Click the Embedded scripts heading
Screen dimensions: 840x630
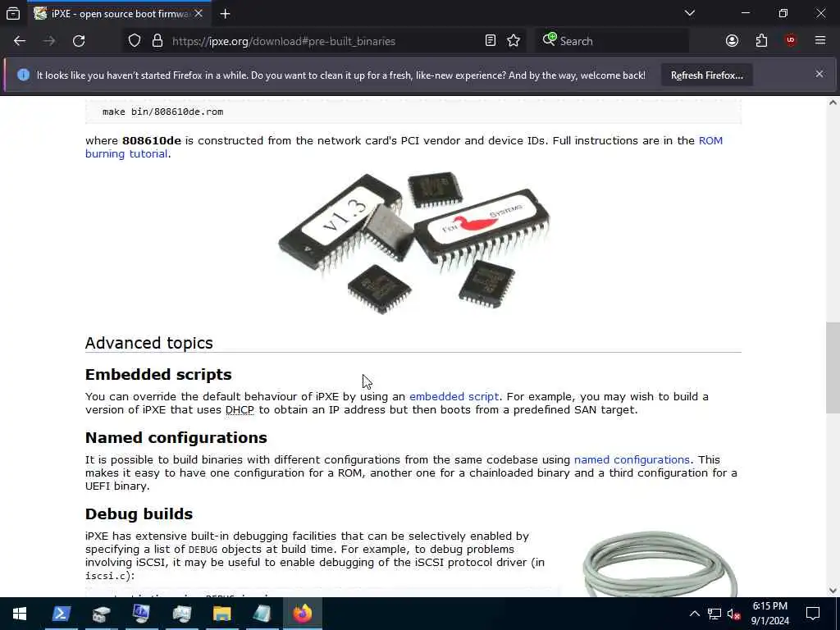coord(158,374)
